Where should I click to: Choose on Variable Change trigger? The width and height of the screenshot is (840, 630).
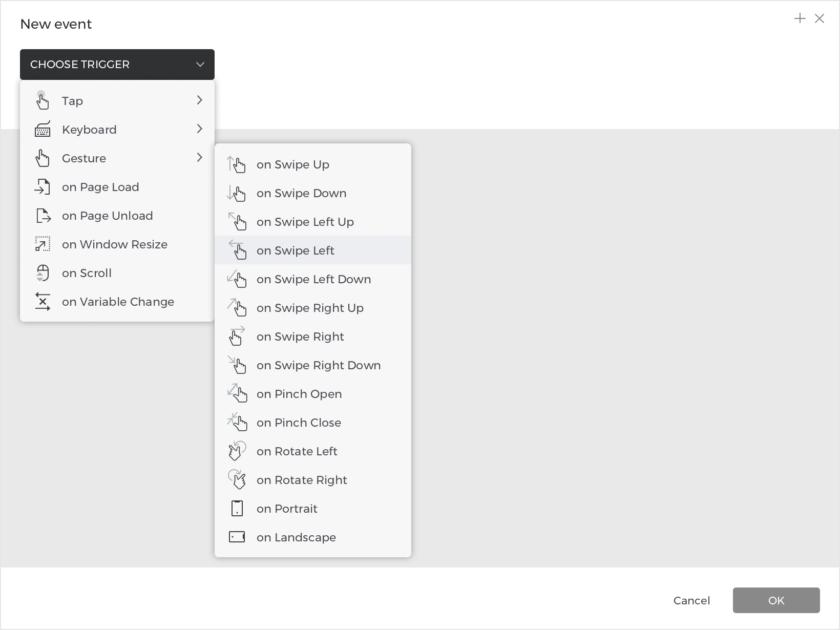pos(118,302)
